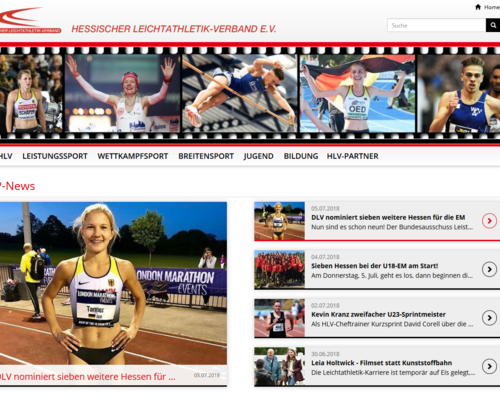The image size is (500, 400).
Task: Select the Jugend menu item
Action: point(258,156)
